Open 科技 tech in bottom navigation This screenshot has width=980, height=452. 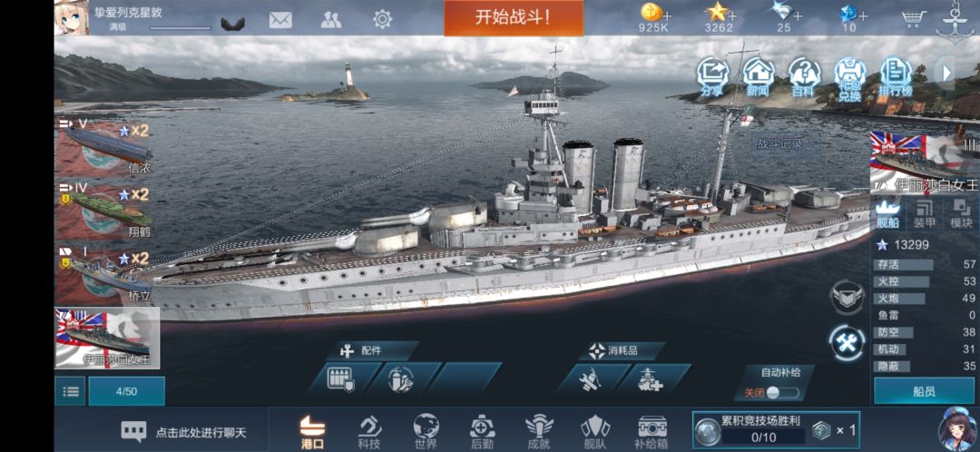pyautogui.click(x=369, y=433)
